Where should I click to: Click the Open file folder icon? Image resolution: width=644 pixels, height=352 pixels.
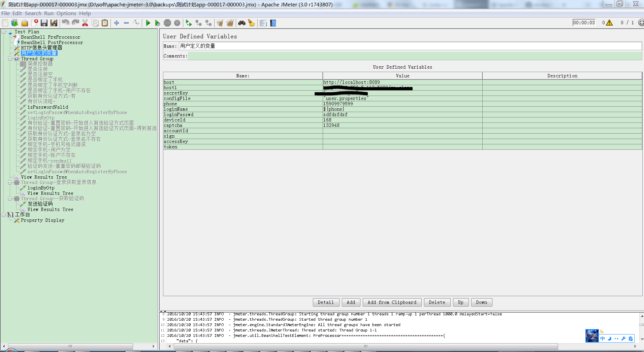(x=25, y=23)
